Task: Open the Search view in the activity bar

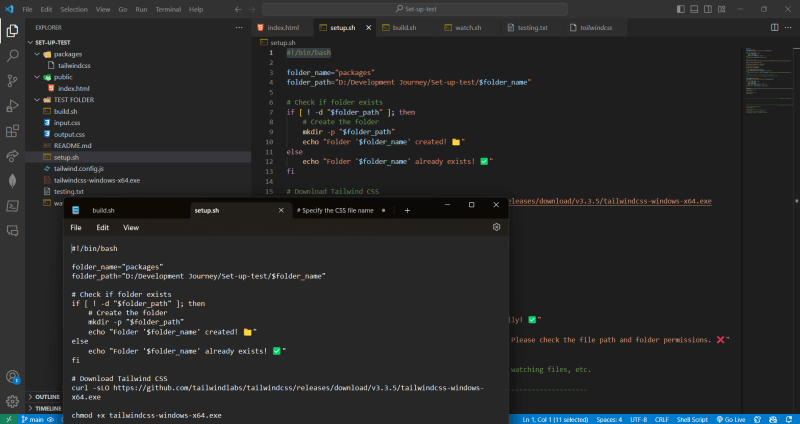Action: pos(12,56)
